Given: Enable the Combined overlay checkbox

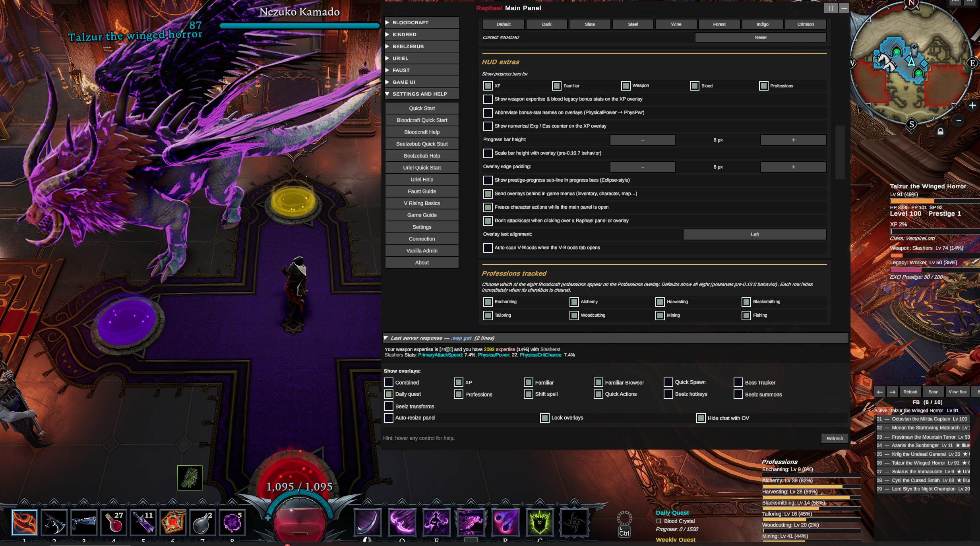Looking at the screenshot, I should coord(388,382).
